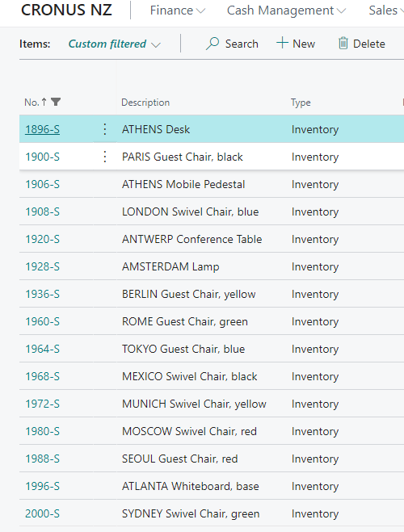Select MEXICO Swivel Chair, black cell
This screenshot has height=532, width=404.
point(189,377)
